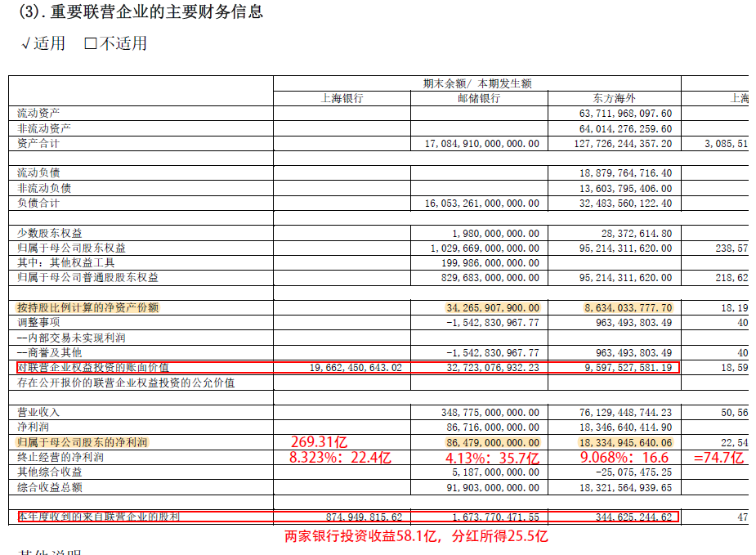Image resolution: width=756 pixels, height=555 pixels.
Task: Select the 少数股东权益 row label
Action: pyautogui.click(x=50, y=234)
